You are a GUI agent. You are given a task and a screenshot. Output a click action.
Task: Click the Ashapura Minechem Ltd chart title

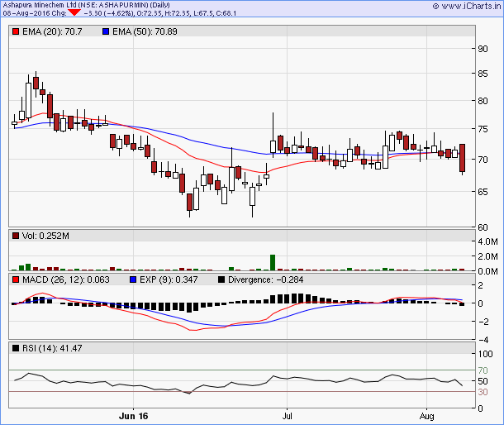(x=87, y=5)
